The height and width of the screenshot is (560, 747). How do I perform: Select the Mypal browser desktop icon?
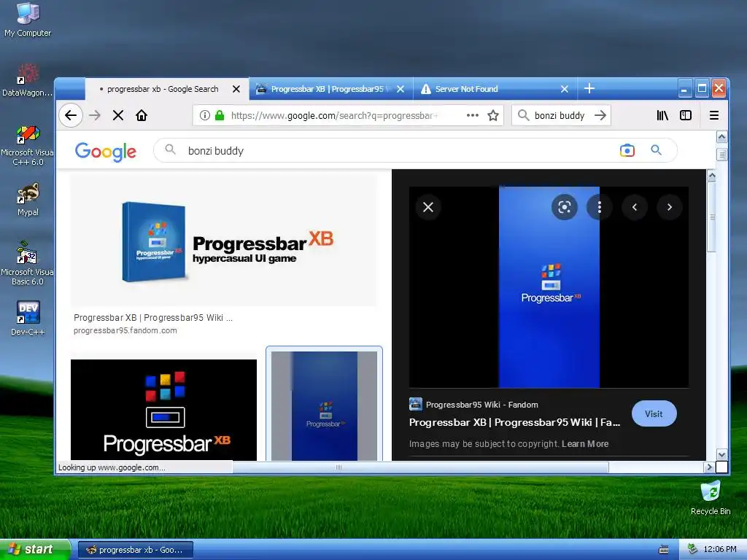pos(28,200)
